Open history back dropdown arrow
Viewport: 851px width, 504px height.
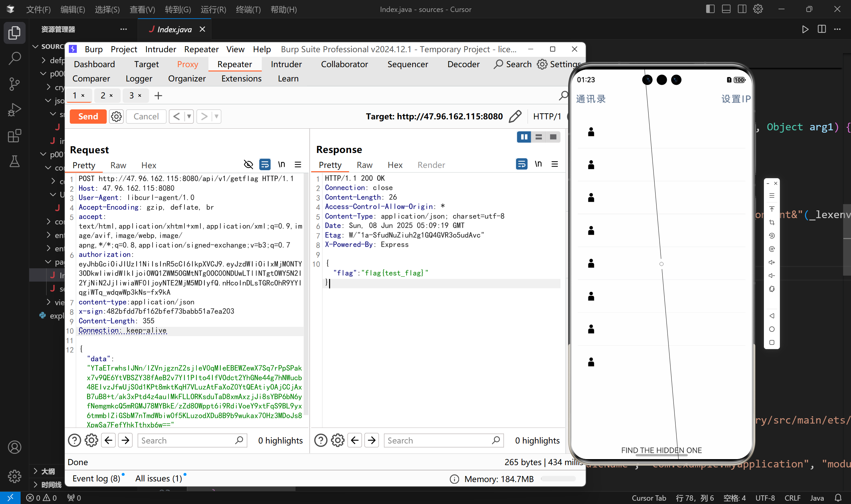189,116
